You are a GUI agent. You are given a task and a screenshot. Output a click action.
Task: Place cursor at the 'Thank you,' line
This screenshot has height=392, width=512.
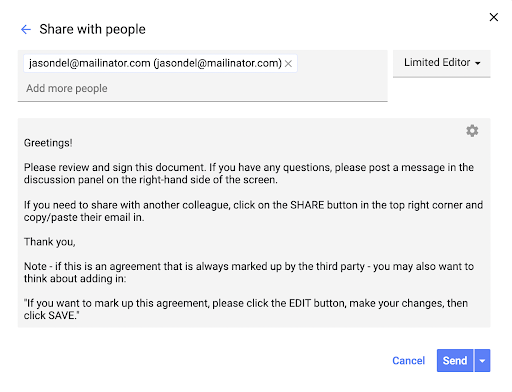50,242
